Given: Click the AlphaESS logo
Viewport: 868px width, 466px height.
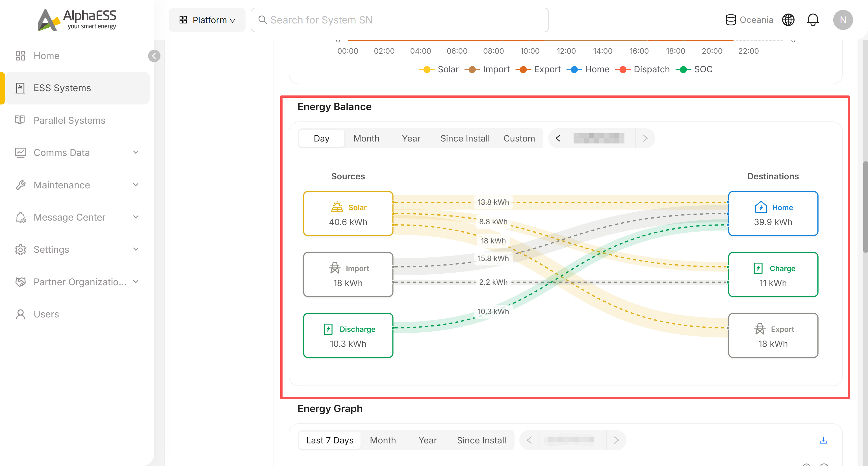Looking at the screenshot, I should pyautogui.click(x=77, y=19).
